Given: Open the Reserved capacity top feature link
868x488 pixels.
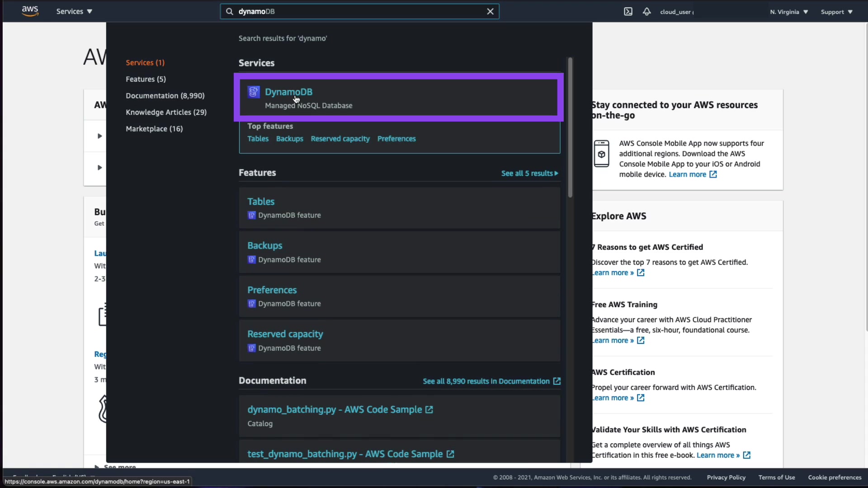Looking at the screenshot, I should [x=340, y=139].
